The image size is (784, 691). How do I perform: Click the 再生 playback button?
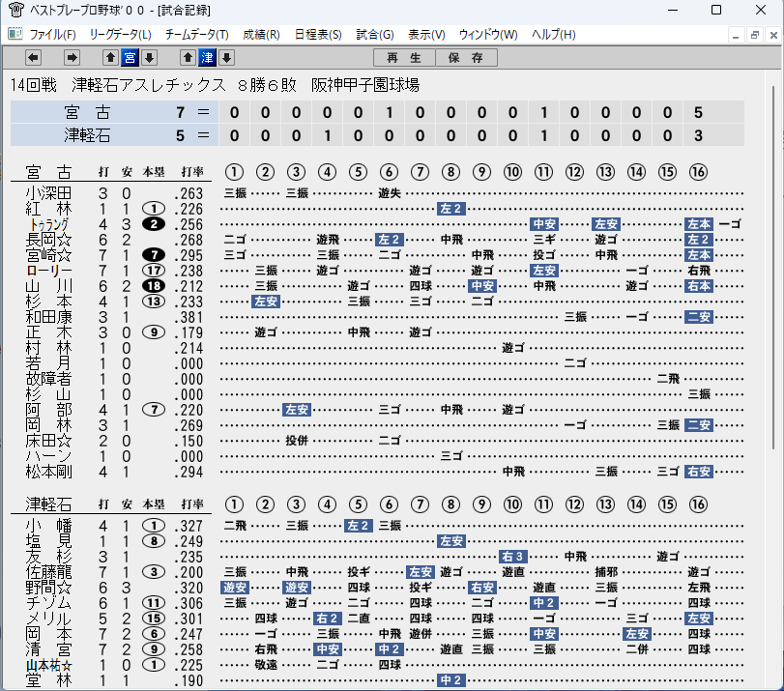point(404,58)
